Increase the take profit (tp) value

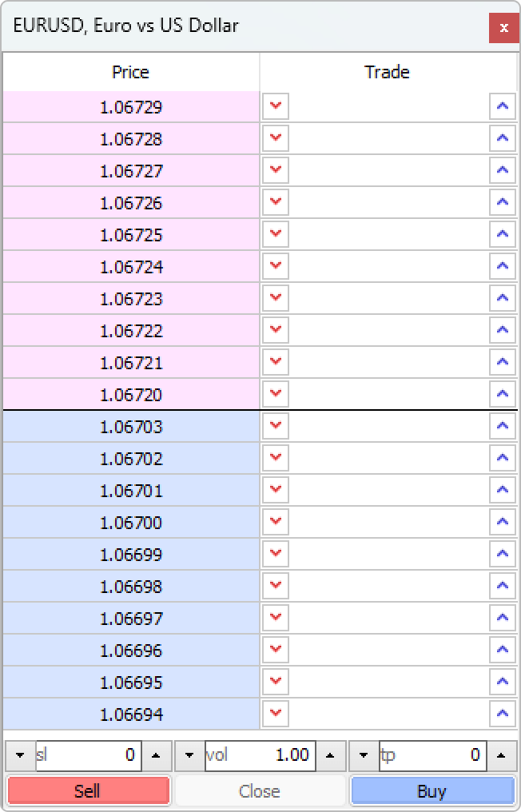pyautogui.click(x=500, y=755)
